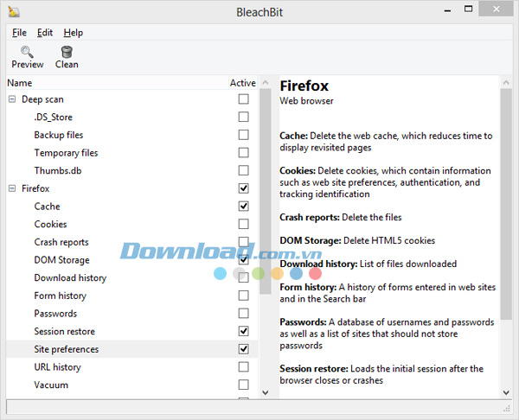Click the tree list scroll-down arrow
Viewport: 519px width, 420px height.
click(266, 392)
